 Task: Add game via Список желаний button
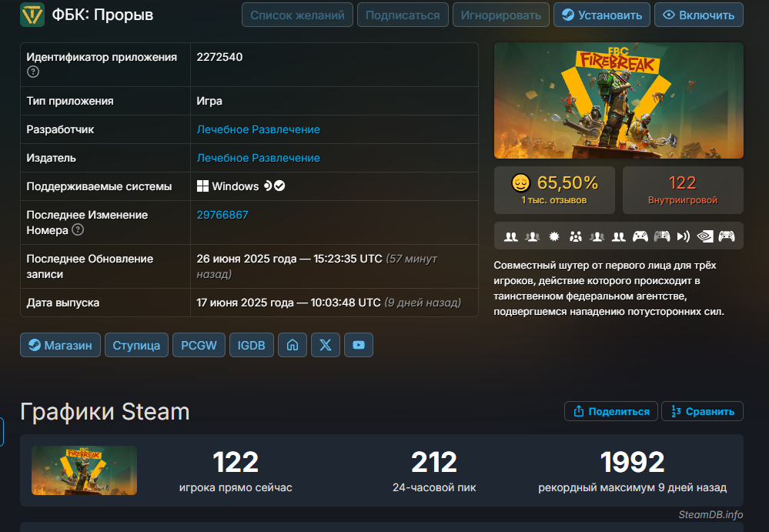(297, 15)
